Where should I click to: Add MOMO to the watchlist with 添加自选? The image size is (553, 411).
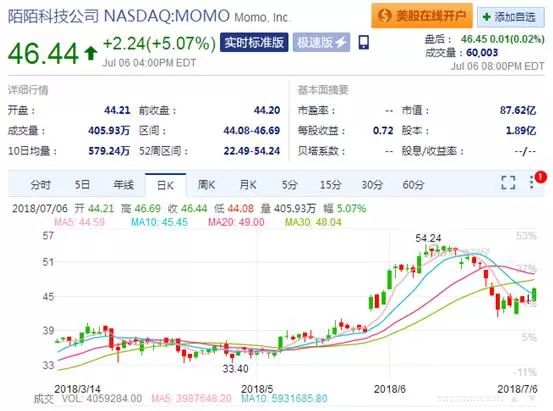click(x=510, y=17)
